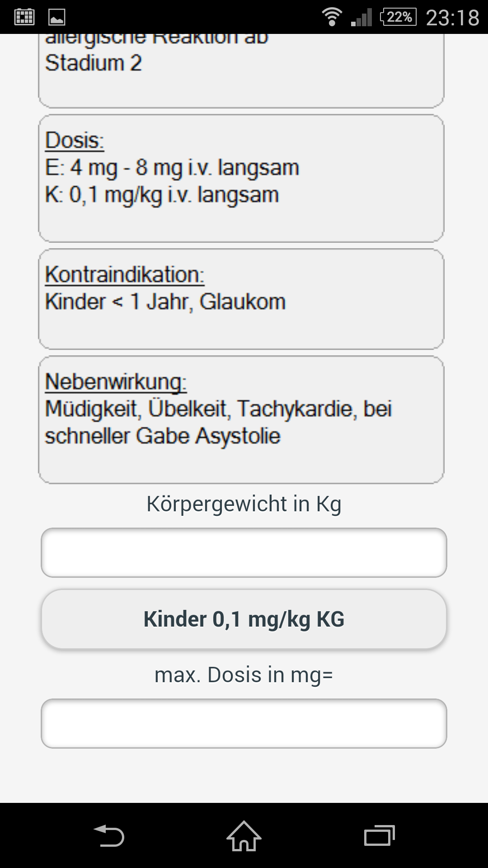The width and height of the screenshot is (488, 868).
Task: Tap the 22% battery indicator
Action: 399,17
